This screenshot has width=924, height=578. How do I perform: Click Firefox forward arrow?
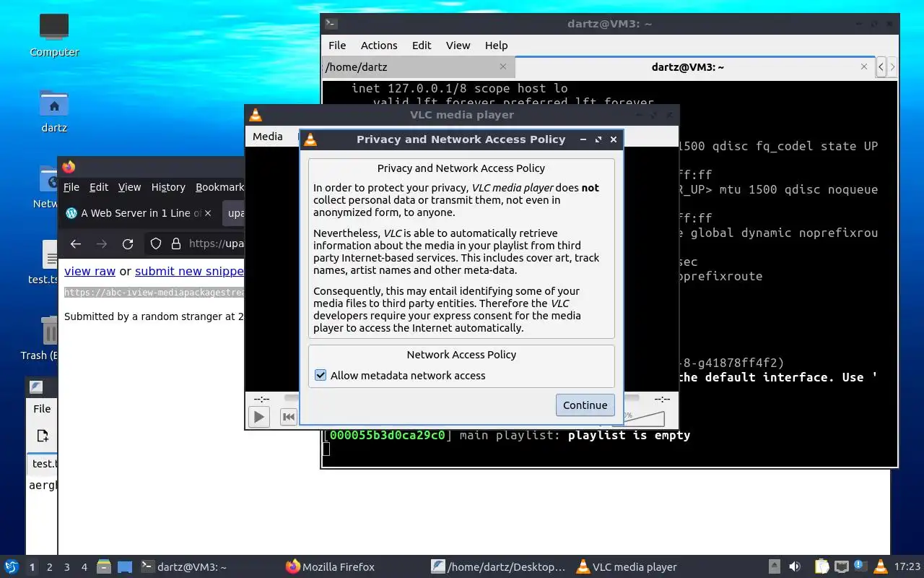point(102,244)
